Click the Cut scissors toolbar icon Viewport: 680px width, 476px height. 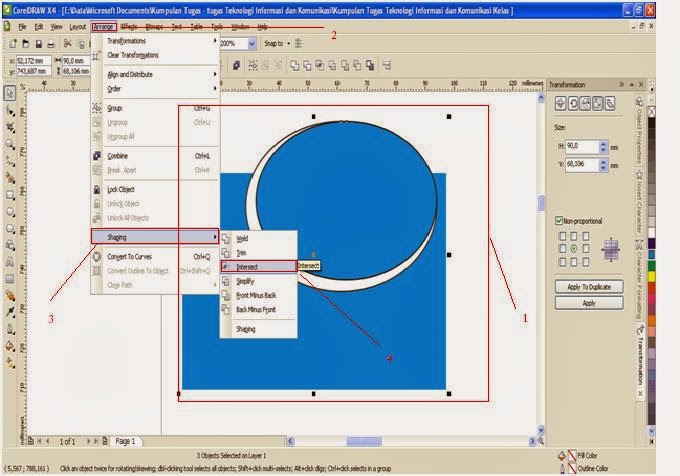(68, 43)
